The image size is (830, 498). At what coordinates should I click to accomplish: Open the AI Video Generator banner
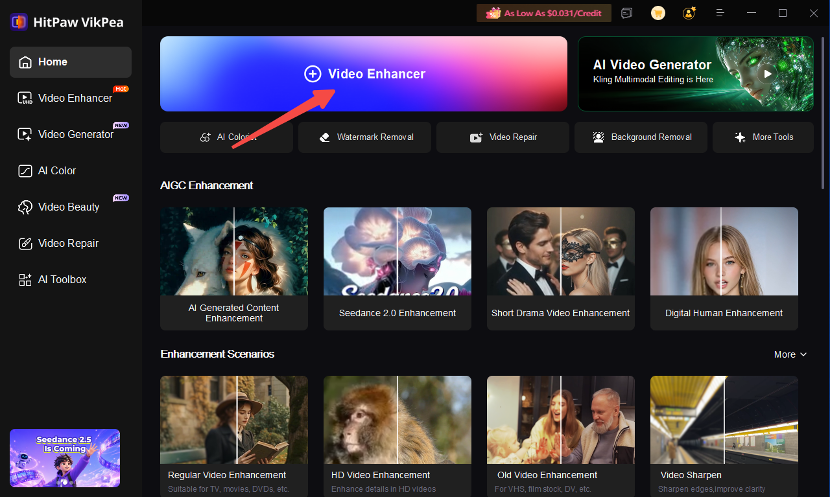(x=696, y=74)
